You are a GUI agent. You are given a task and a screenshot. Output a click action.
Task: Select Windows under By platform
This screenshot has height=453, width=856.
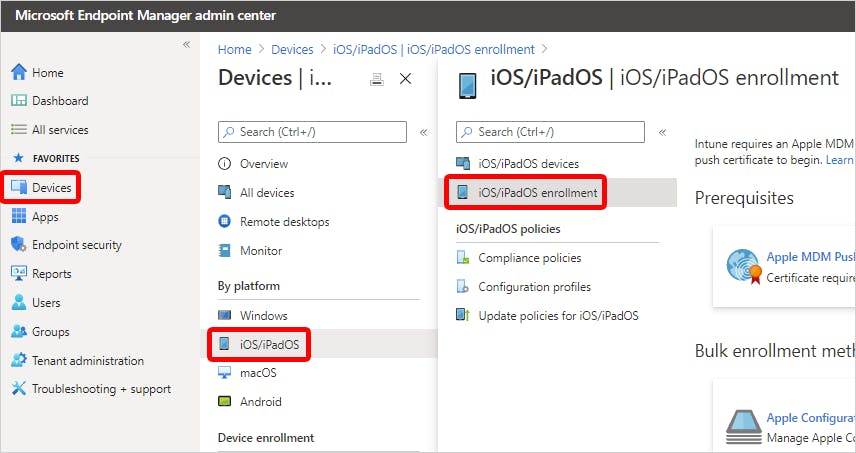click(x=263, y=315)
